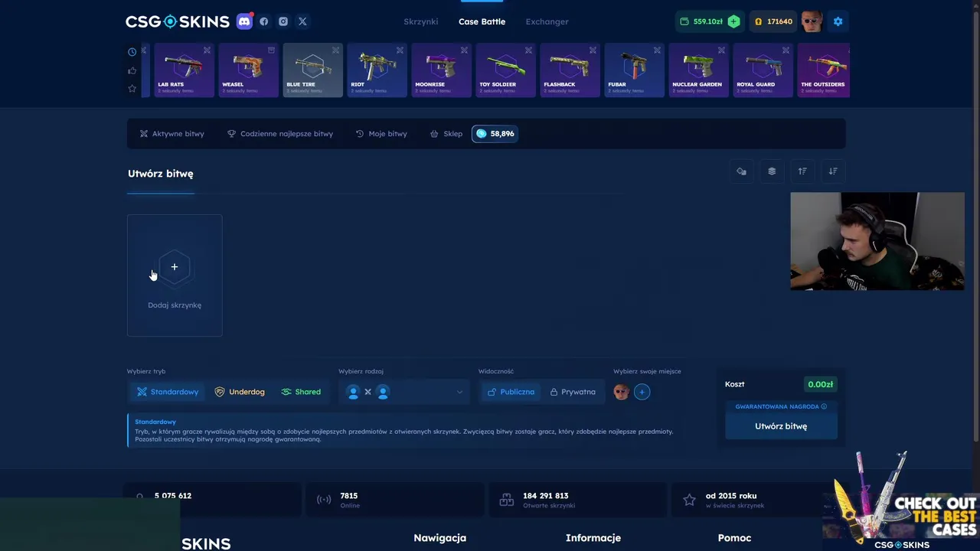The width and height of the screenshot is (980, 551).
Task: Set visibility to Publiczna
Action: point(510,392)
